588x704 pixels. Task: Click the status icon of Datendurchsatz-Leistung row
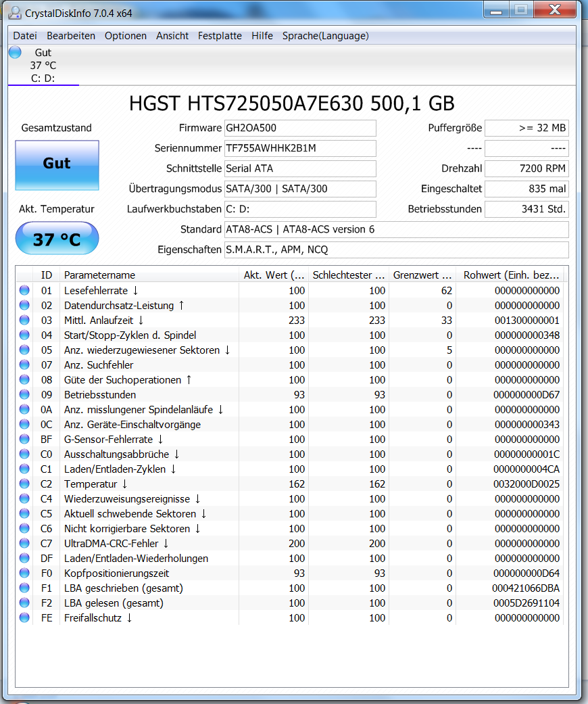pos(24,305)
